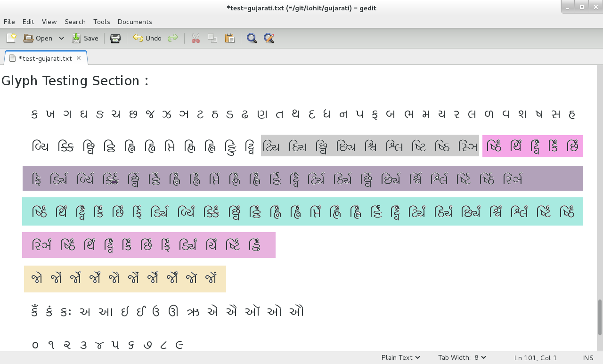Select the *test-gujarati.txt tab
The height and width of the screenshot is (364, 603).
(x=45, y=58)
